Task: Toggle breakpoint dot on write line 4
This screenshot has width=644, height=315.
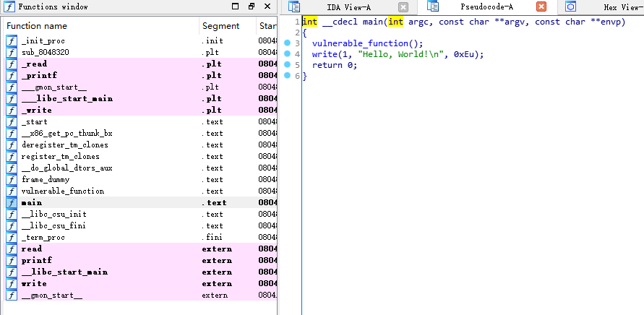Action: (x=287, y=54)
